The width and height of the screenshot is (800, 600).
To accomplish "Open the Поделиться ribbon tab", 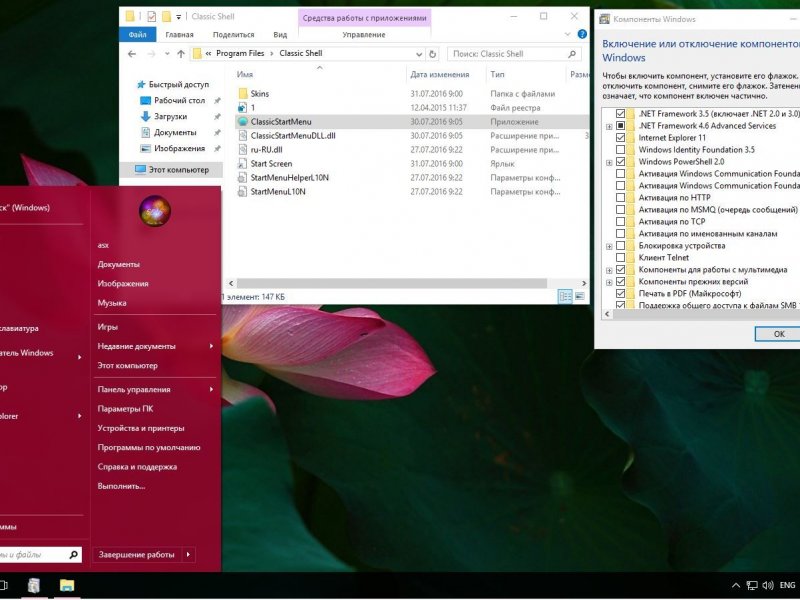I will tap(233, 34).
